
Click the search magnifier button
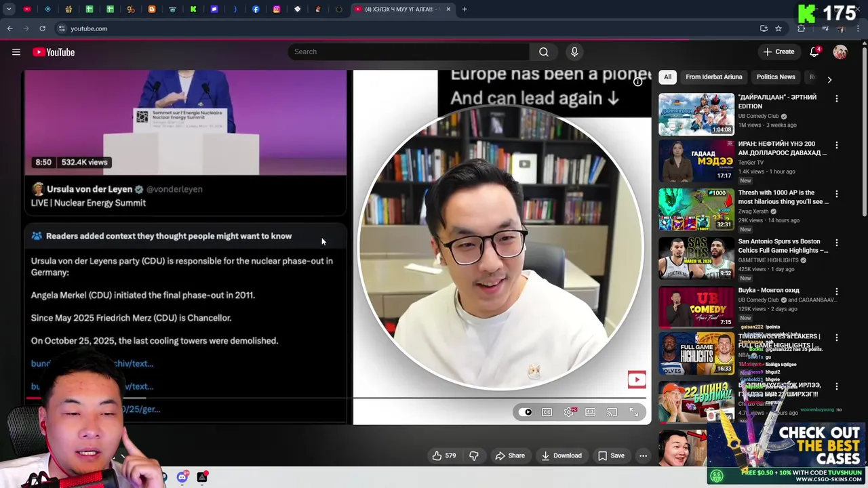pos(544,52)
